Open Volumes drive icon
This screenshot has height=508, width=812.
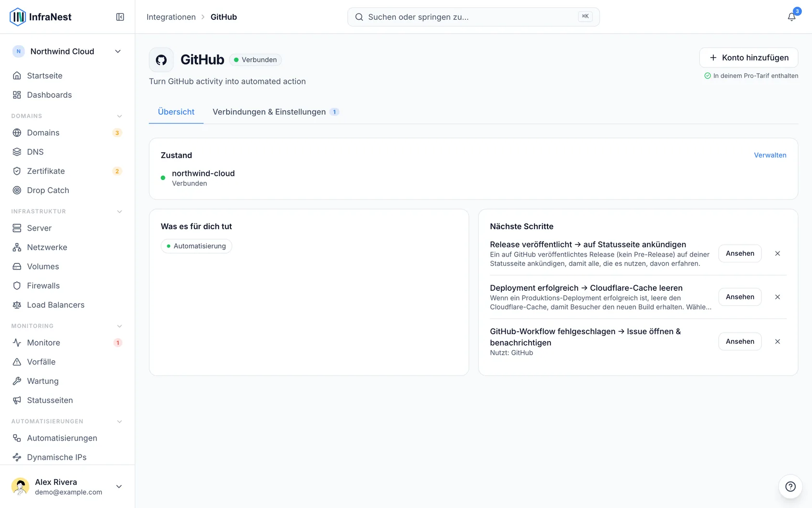(17, 266)
